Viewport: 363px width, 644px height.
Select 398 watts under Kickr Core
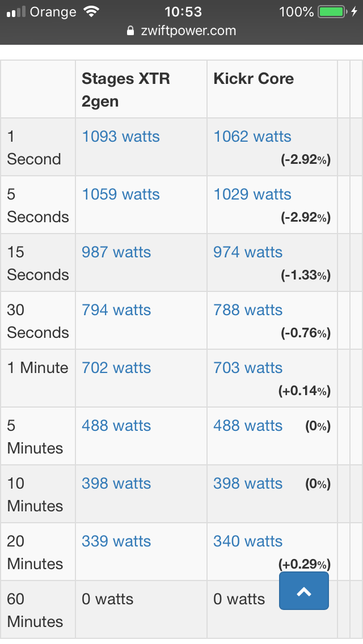click(x=248, y=484)
